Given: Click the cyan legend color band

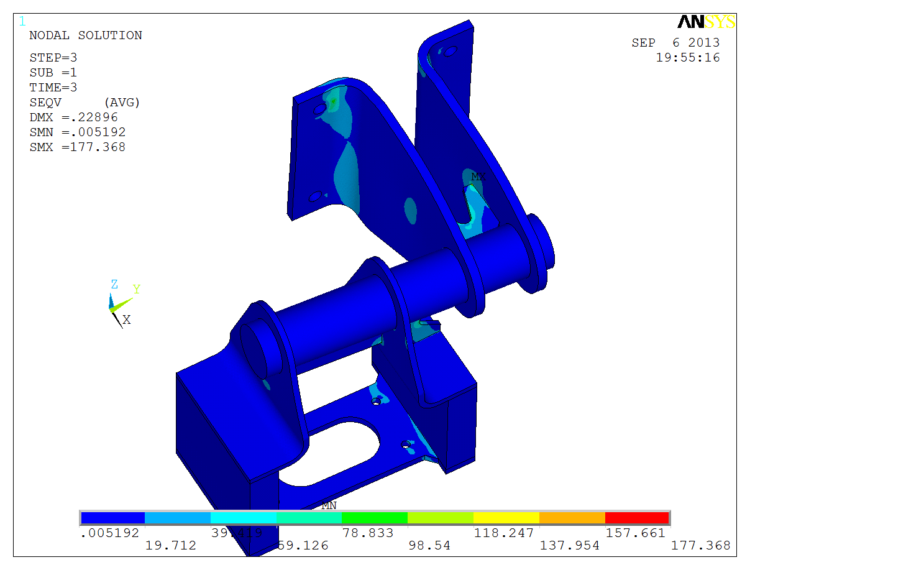Looking at the screenshot, I should tap(244, 518).
